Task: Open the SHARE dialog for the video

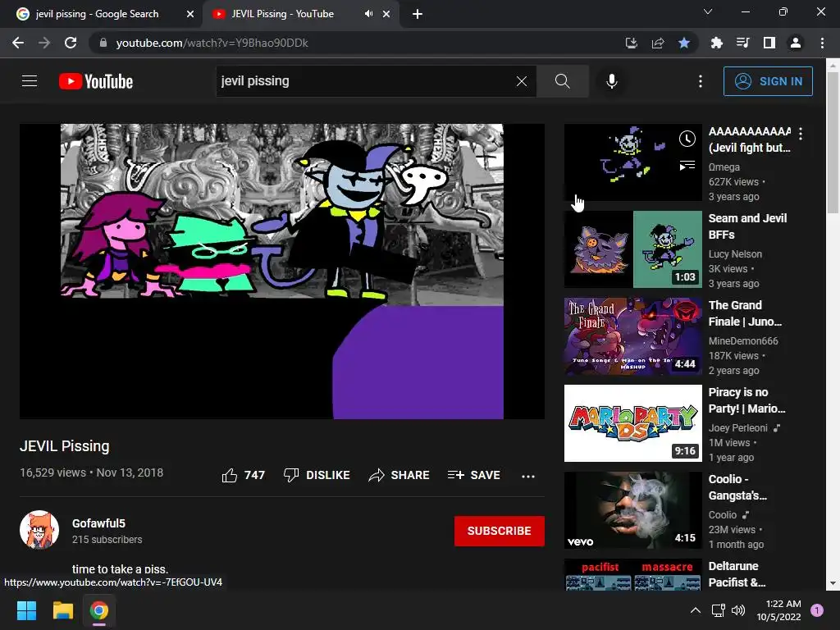Action: (x=399, y=475)
